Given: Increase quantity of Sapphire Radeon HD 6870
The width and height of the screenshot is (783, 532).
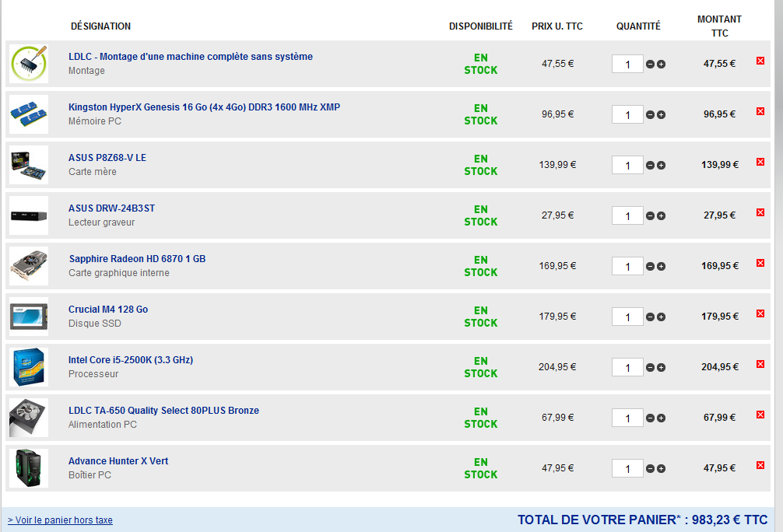Looking at the screenshot, I should point(661,267).
